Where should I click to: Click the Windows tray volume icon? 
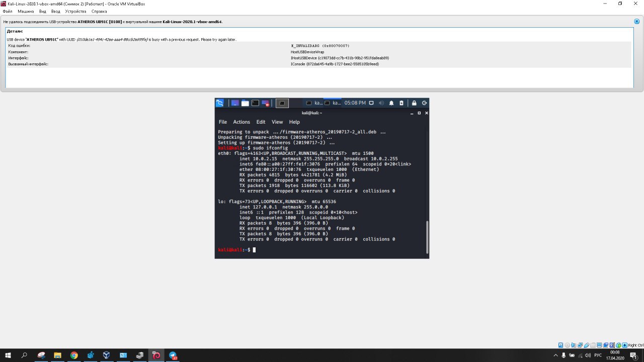coord(588,355)
